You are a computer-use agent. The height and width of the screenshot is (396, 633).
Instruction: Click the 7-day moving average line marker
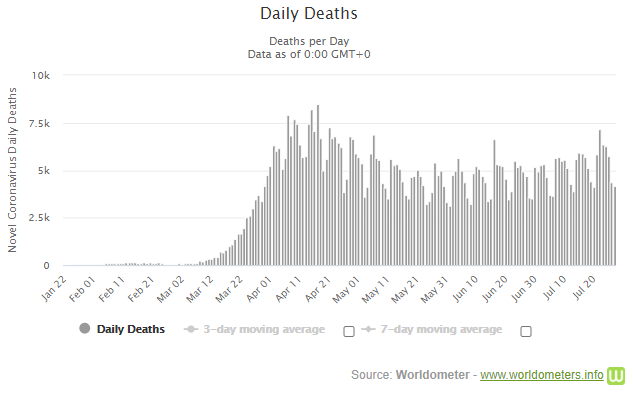tap(368, 329)
